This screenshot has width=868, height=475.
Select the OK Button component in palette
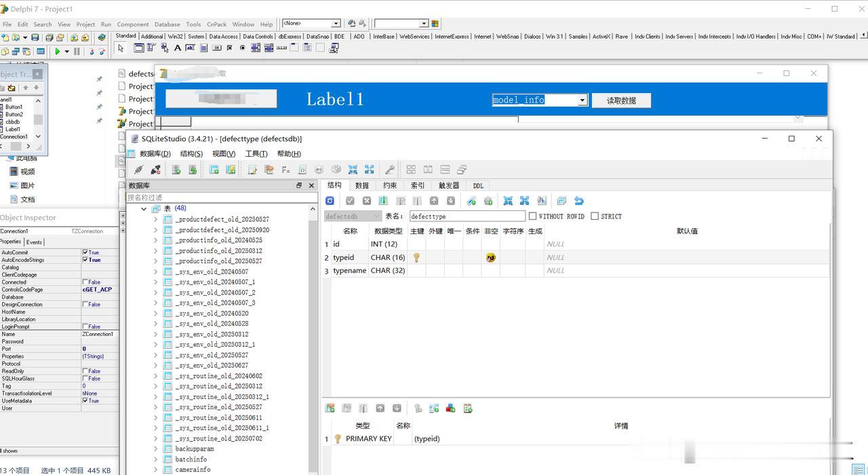216,47
